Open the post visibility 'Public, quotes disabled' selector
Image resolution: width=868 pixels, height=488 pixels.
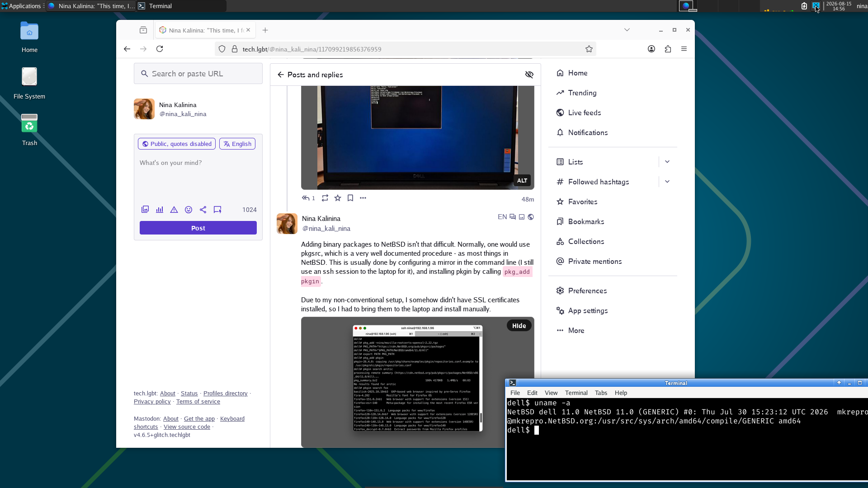click(177, 144)
